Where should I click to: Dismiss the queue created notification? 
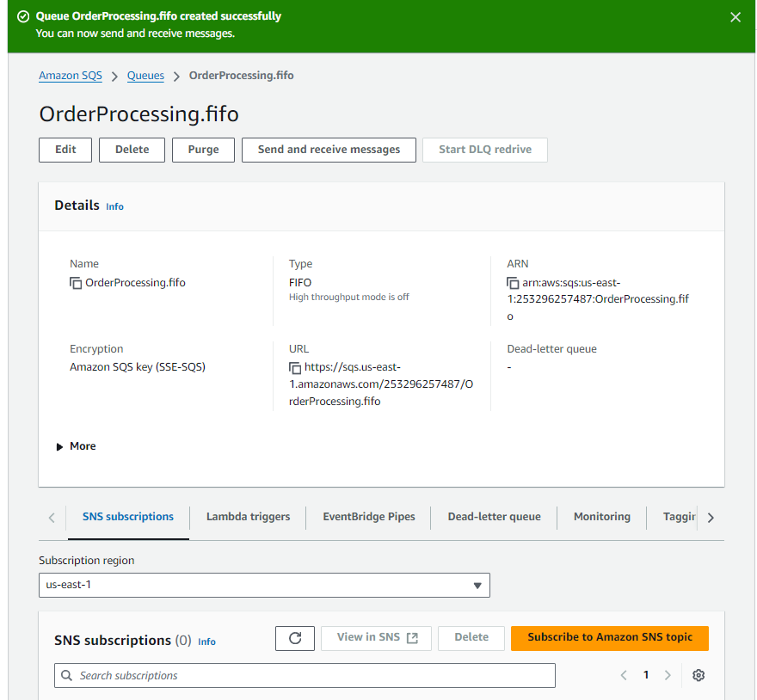pos(735,16)
